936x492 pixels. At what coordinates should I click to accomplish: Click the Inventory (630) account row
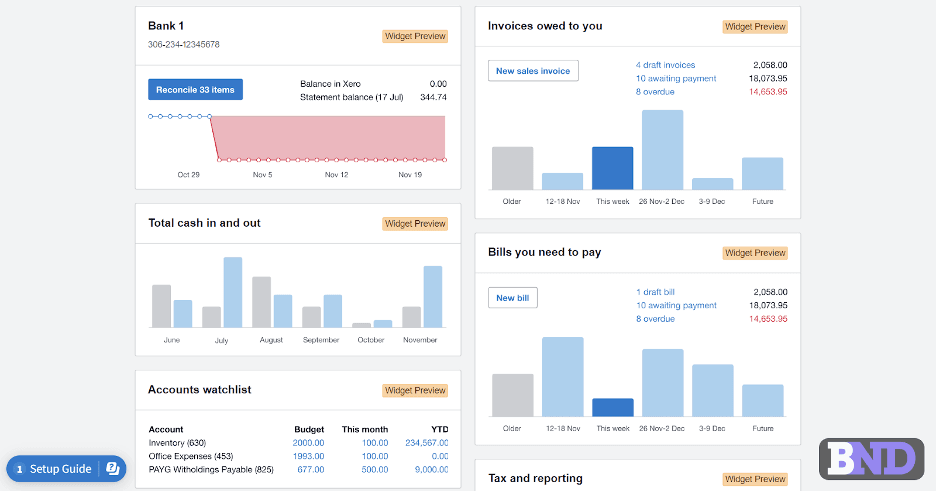tap(298, 443)
